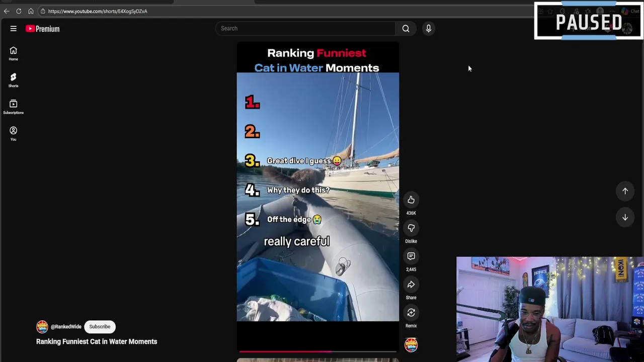644x362 pixels.
Task: Open the comments showing 2,445
Action: tap(411, 256)
